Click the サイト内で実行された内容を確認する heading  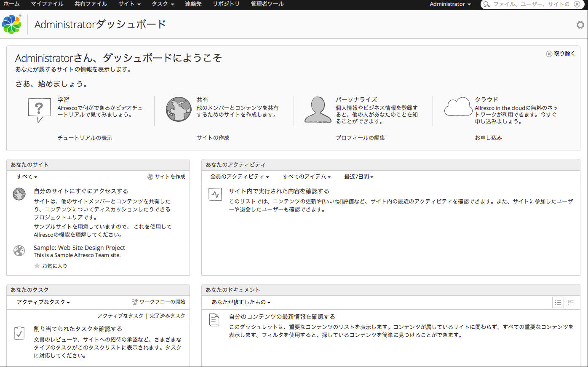coord(279,191)
